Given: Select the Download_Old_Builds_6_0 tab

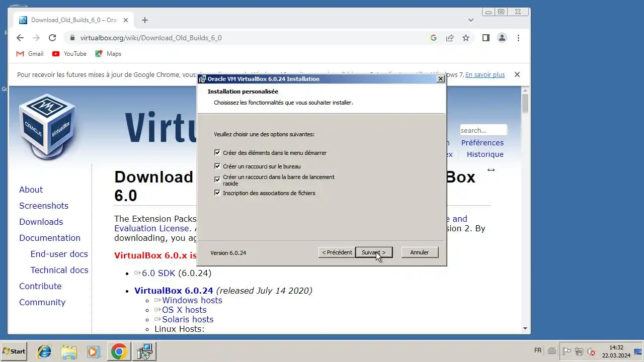Looking at the screenshot, I should (73, 20).
